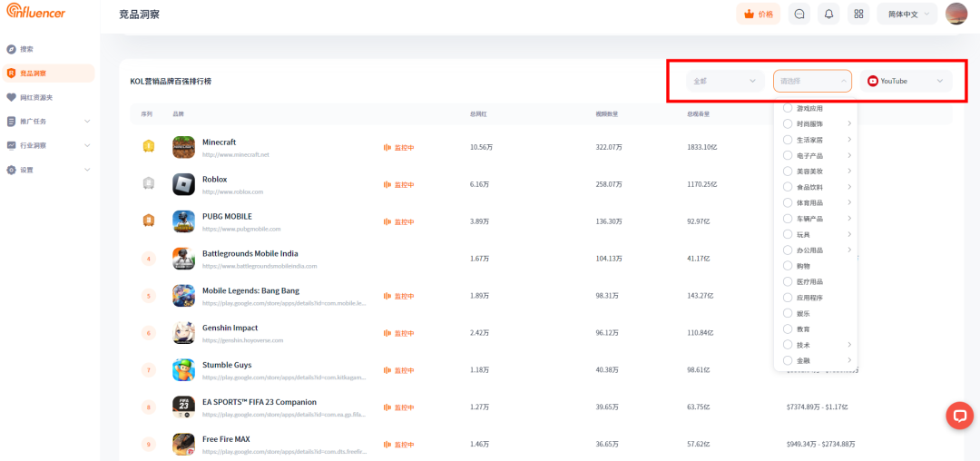Click Stumble Guys brand name
The image size is (980, 461).
point(227,365)
